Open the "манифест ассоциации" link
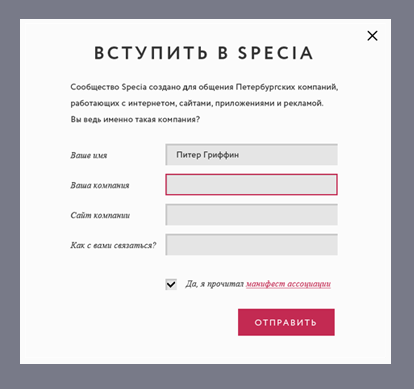This screenshot has width=414, height=389. pyautogui.click(x=288, y=284)
